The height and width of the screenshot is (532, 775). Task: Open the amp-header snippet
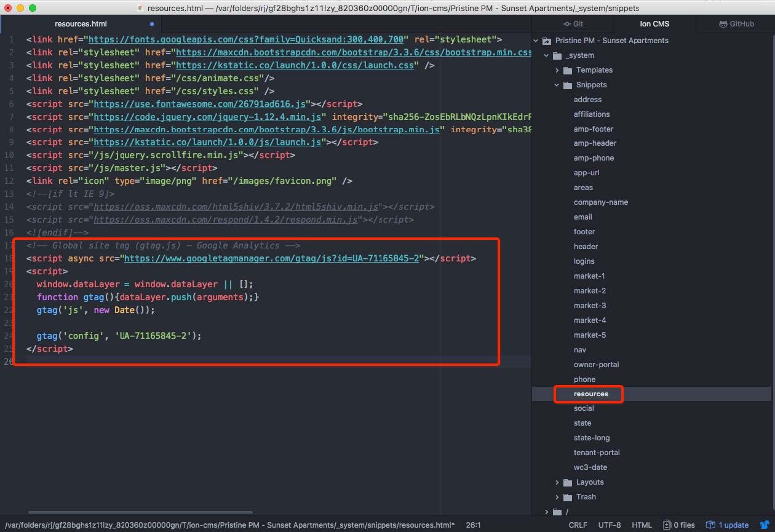(595, 143)
